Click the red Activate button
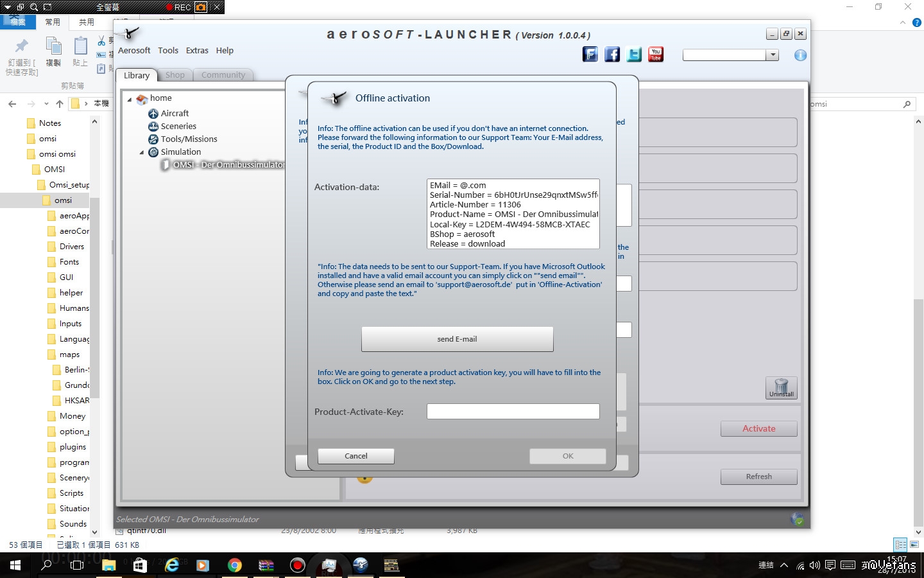924x578 pixels. pos(759,428)
